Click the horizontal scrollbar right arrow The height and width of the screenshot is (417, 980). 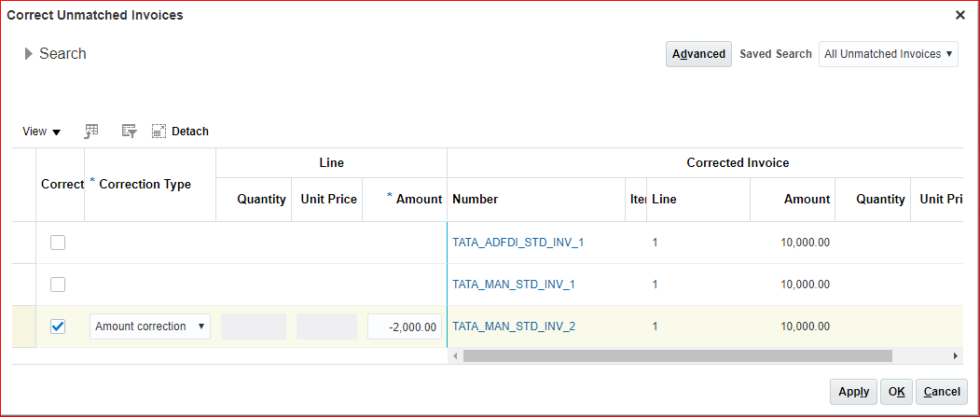coord(955,355)
